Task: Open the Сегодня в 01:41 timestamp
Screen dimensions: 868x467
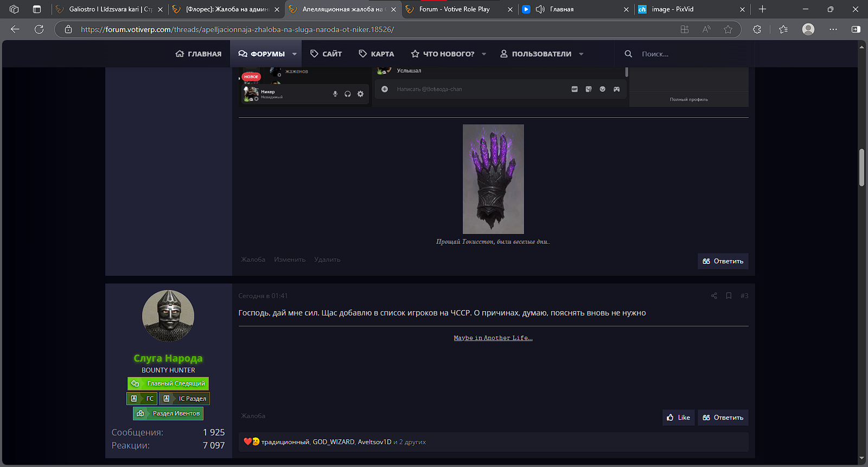Action: 263,296
